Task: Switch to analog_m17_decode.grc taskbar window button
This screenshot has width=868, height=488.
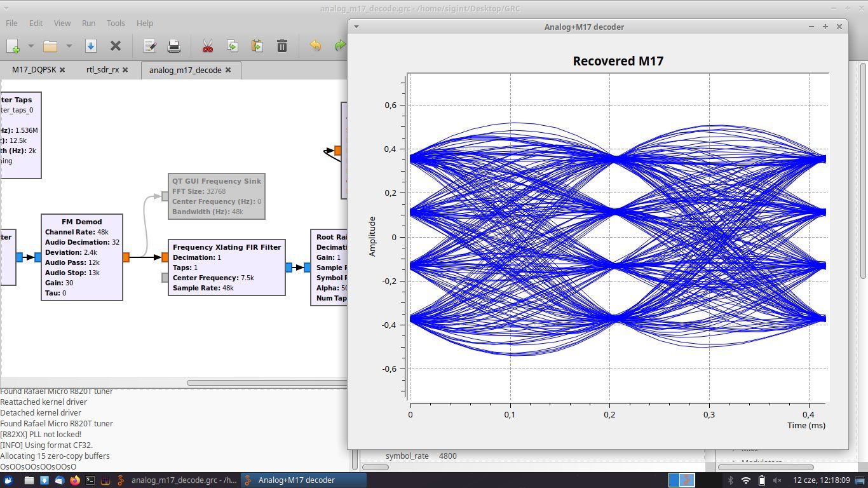Action: pos(177,480)
